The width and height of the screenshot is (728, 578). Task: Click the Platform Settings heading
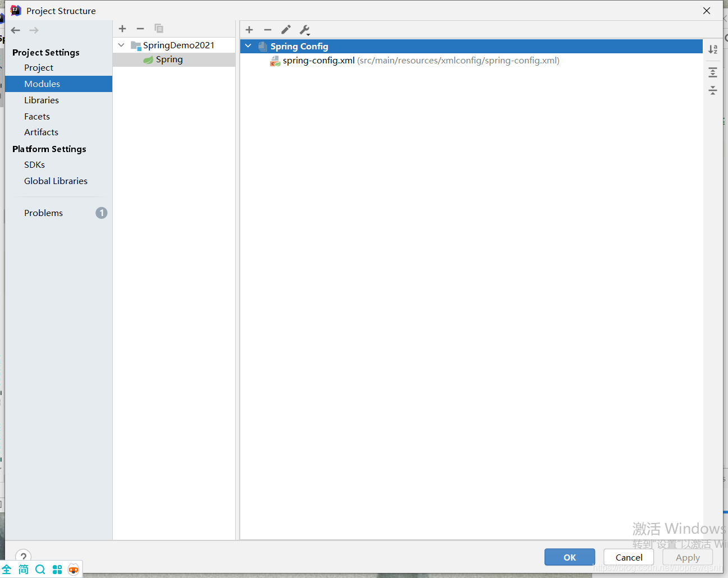click(x=49, y=149)
